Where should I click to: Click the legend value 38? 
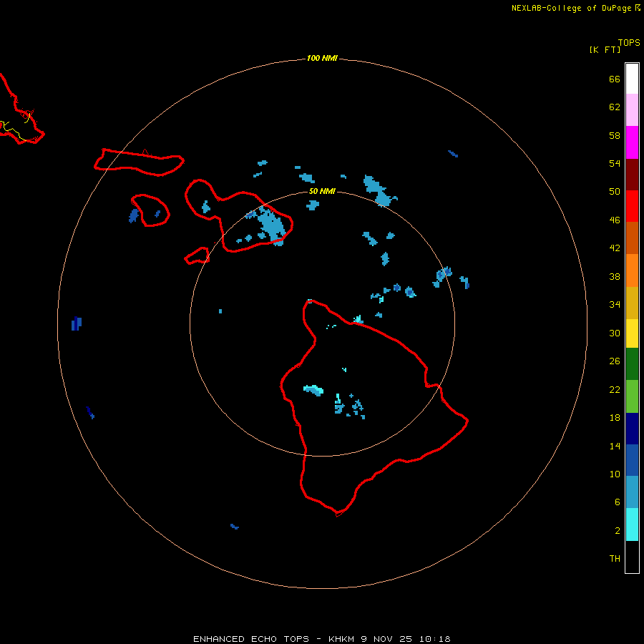[x=615, y=277]
